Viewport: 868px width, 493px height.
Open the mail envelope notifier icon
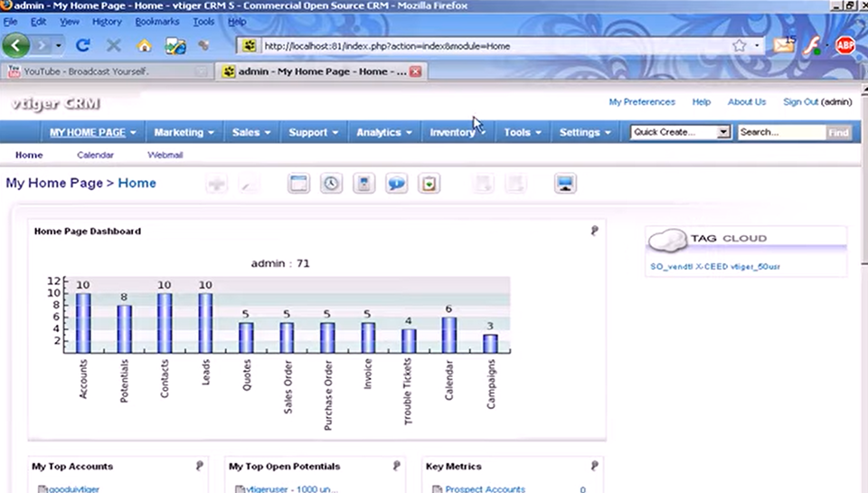point(784,45)
